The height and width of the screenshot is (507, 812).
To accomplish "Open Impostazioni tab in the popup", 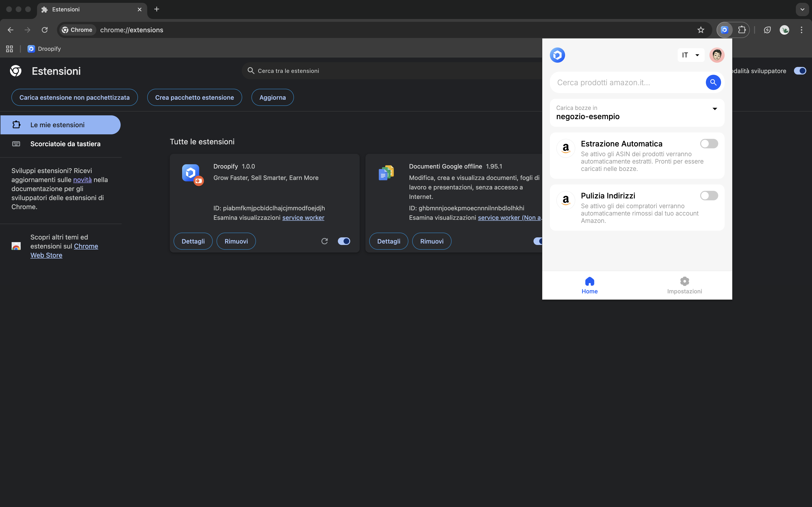I will coord(684,286).
